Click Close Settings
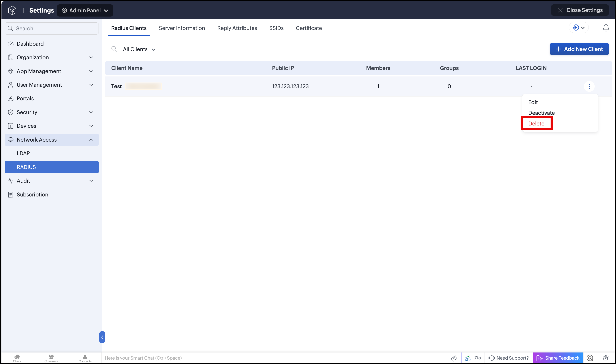 pos(580,10)
